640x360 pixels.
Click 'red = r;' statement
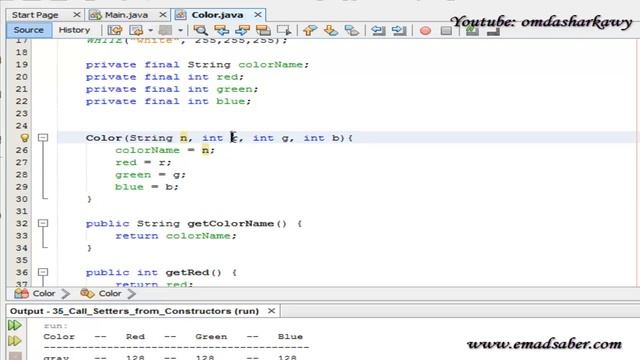[143, 163]
